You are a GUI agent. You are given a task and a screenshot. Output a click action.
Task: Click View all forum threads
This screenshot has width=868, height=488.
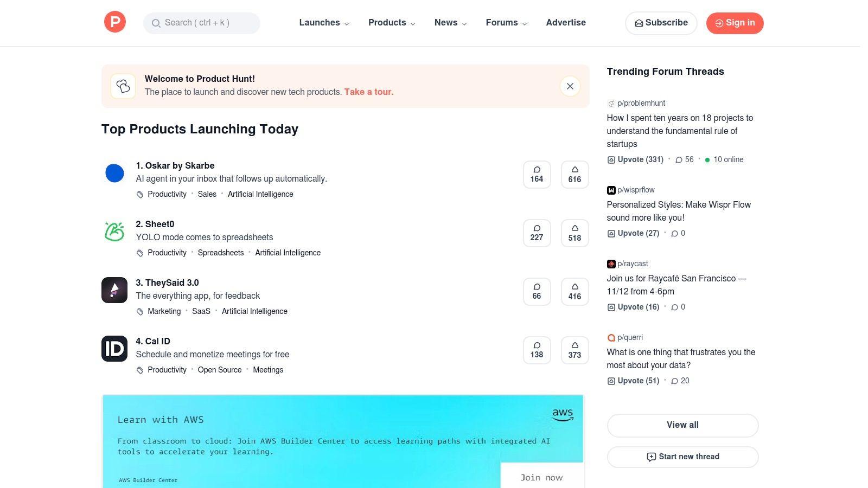point(682,425)
